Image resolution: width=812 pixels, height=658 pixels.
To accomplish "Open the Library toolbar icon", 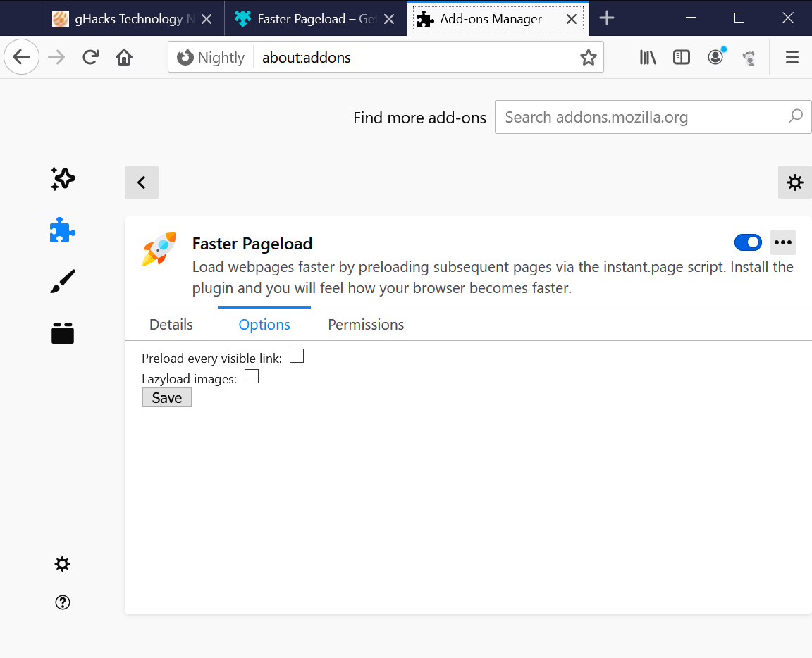I will pos(647,57).
